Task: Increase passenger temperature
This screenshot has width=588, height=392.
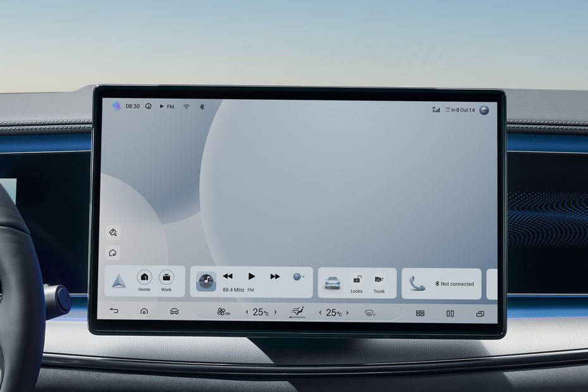Action: [x=348, y=312]
